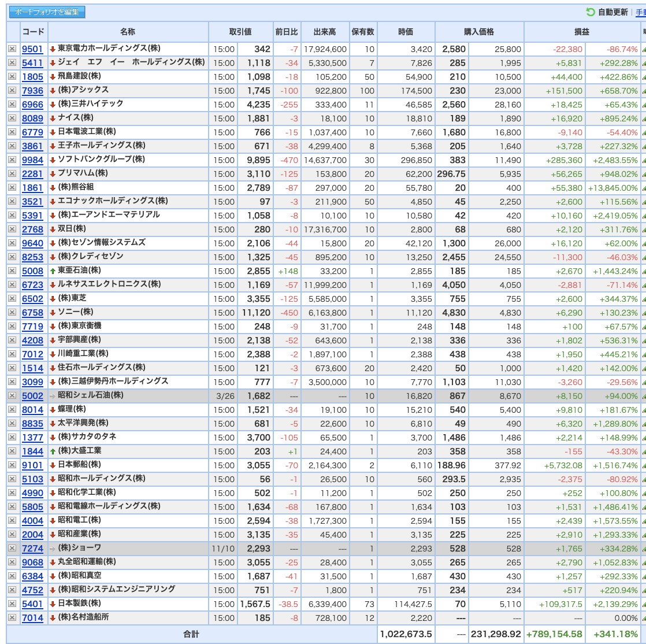Image resolution: width=646 pixels, height=644 pixels.
Task: Click the 保有数 column header
Action: pyautogui.click(x=363, y=32)
